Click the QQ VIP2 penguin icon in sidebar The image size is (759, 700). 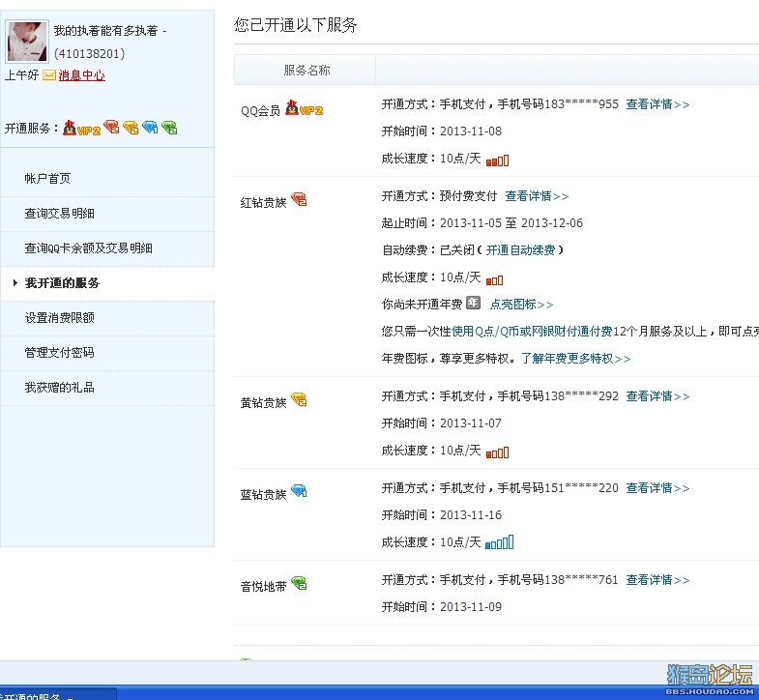pos(81,128)
